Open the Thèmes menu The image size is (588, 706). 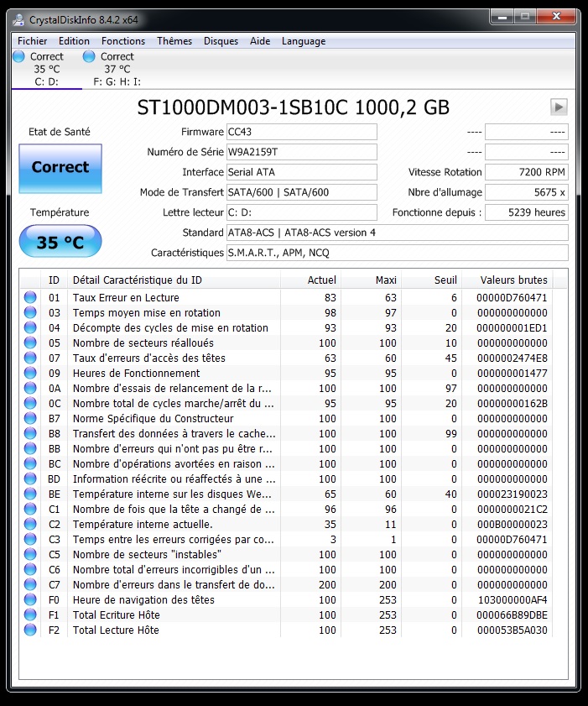tap(174, 41)
